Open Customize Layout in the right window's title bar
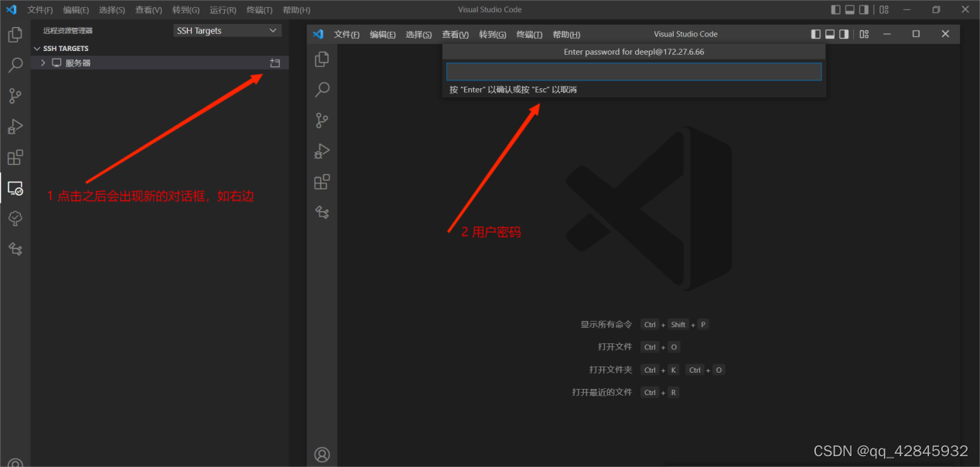Screen dimensions: 980x467 (864, 34)
